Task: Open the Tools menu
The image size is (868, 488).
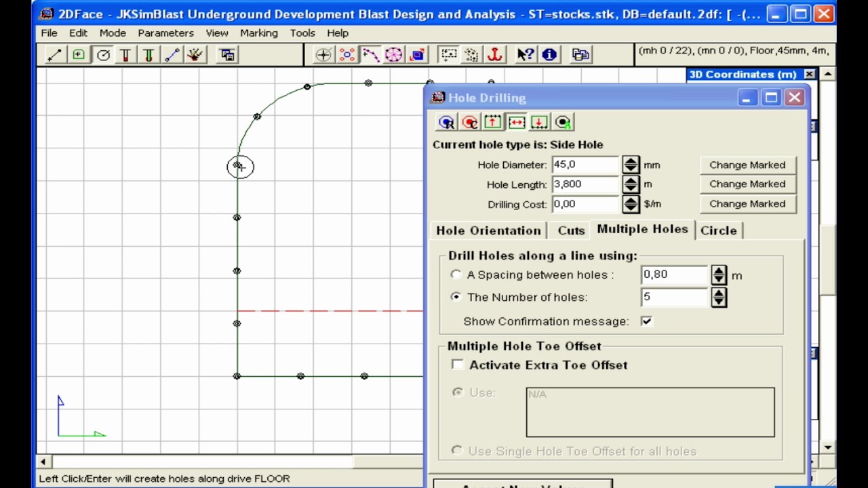Action: pyautogui.click(x=302, y=33)
